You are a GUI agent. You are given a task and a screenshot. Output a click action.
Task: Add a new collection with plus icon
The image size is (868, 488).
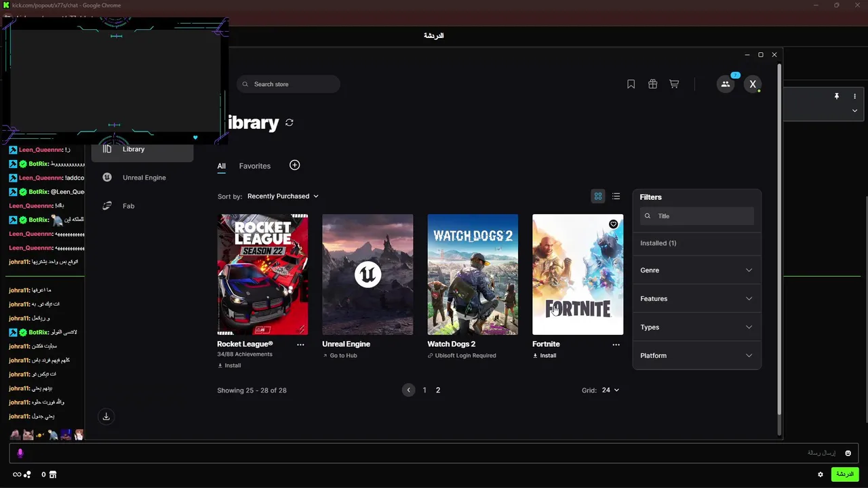294,165
